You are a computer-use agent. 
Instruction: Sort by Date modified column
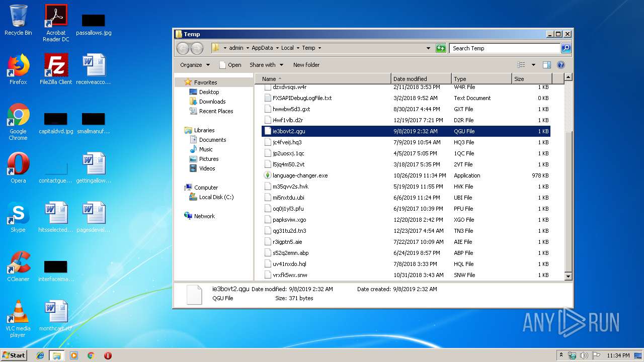point(421,79)
